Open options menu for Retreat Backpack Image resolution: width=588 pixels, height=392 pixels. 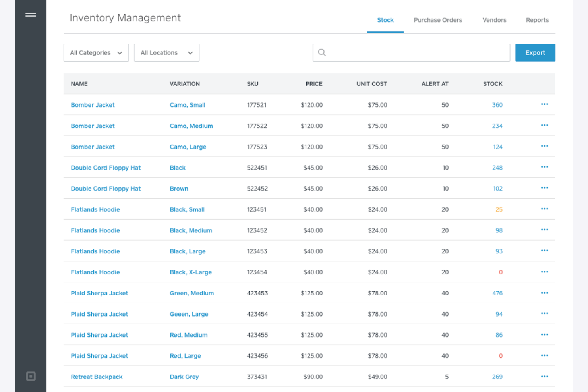tap(544, 376)
